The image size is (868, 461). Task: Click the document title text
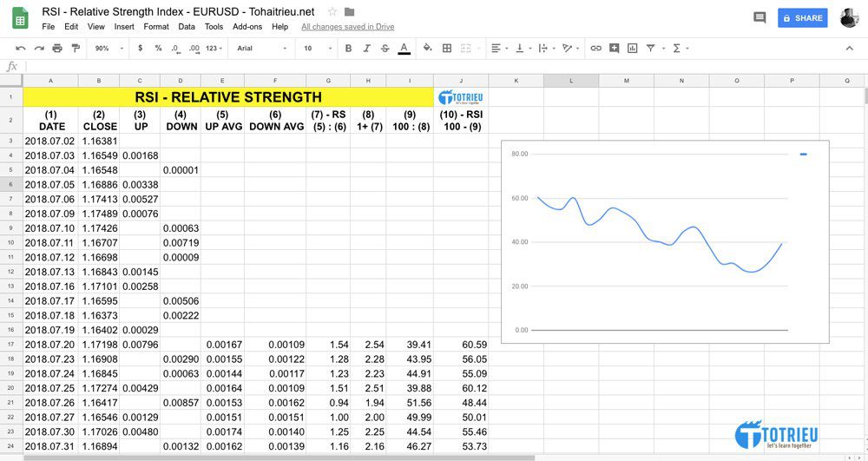pyautogui.click(x=178, y=11)
